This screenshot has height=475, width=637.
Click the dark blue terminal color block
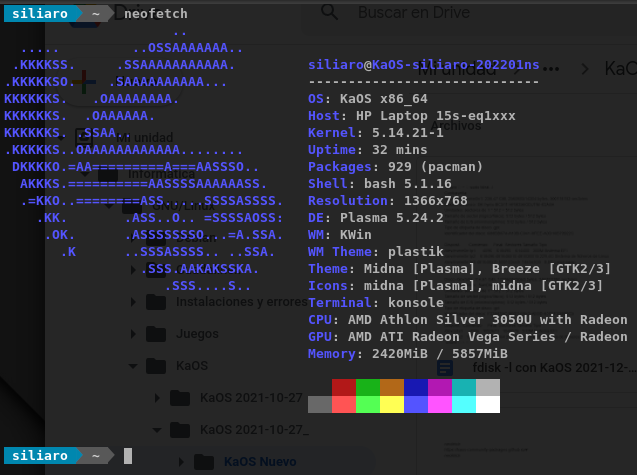pos(416,388)
